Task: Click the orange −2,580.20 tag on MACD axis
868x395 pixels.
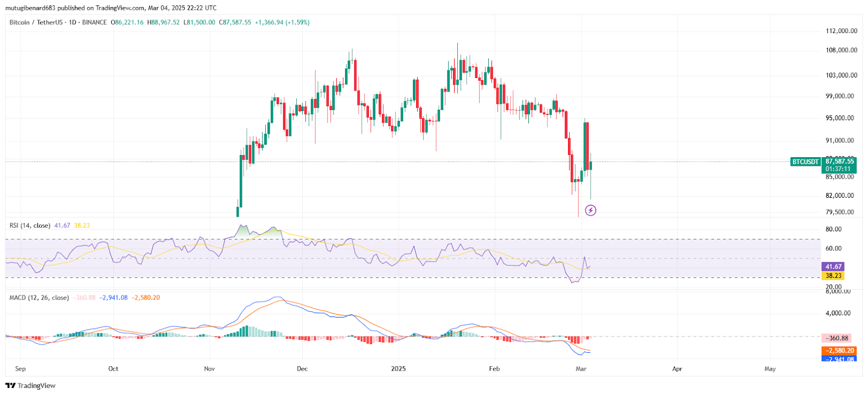Action: pyautogui.click(x=839, y=351)
